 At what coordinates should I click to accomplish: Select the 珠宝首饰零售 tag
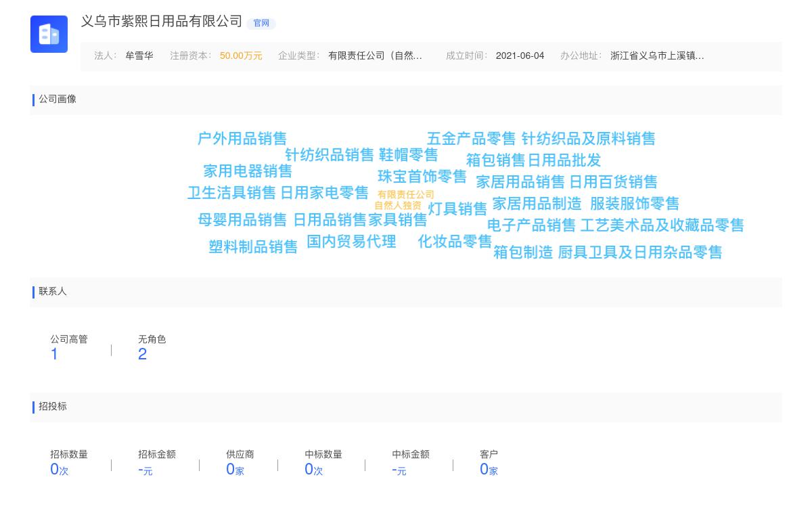(x=422, y=177)
